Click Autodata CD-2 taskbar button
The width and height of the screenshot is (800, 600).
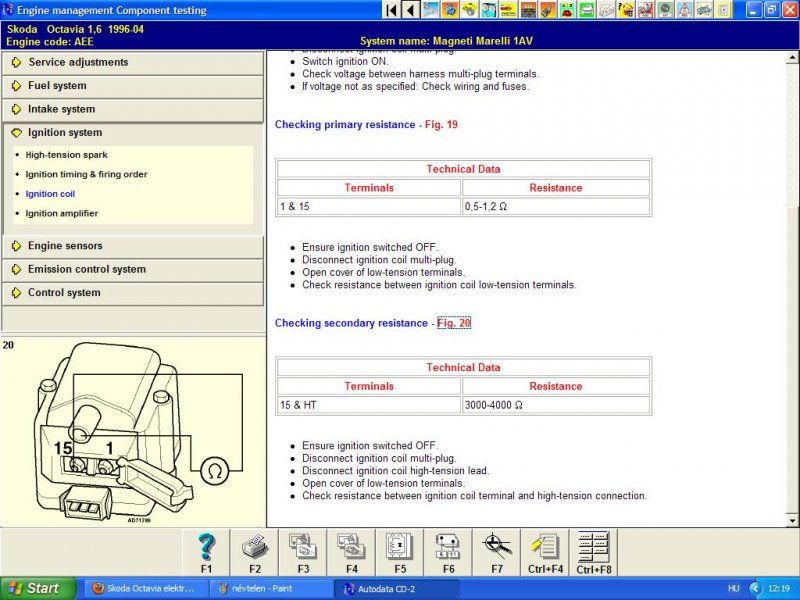pyautogui.click(x=395, y=588)
